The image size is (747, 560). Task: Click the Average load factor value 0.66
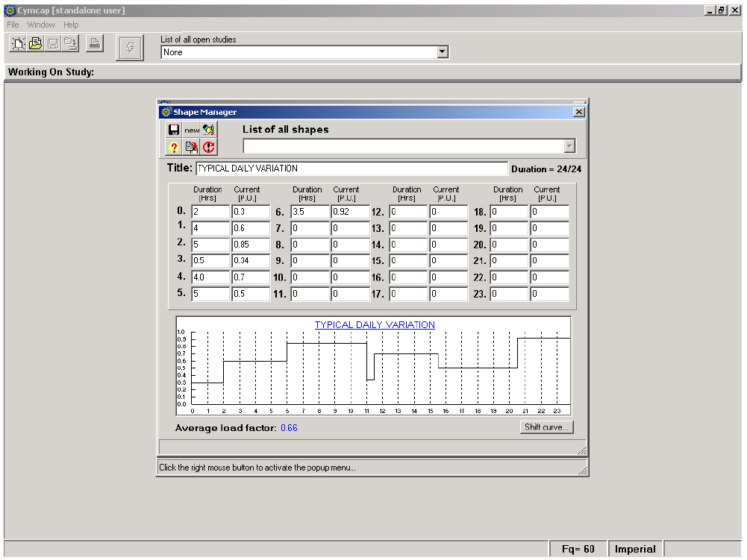[289, 427]
